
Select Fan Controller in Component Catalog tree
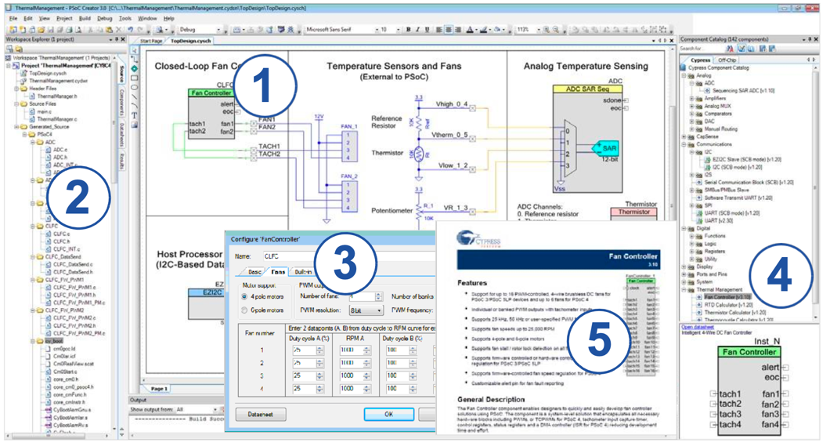coord(727,297)
